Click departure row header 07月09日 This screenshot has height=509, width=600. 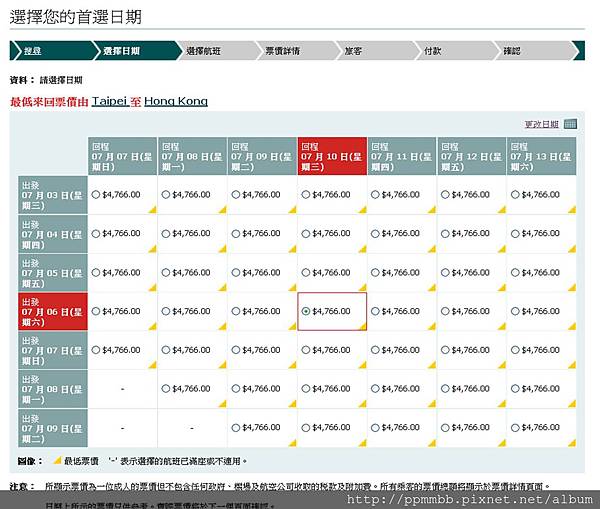tap(53, 428)
